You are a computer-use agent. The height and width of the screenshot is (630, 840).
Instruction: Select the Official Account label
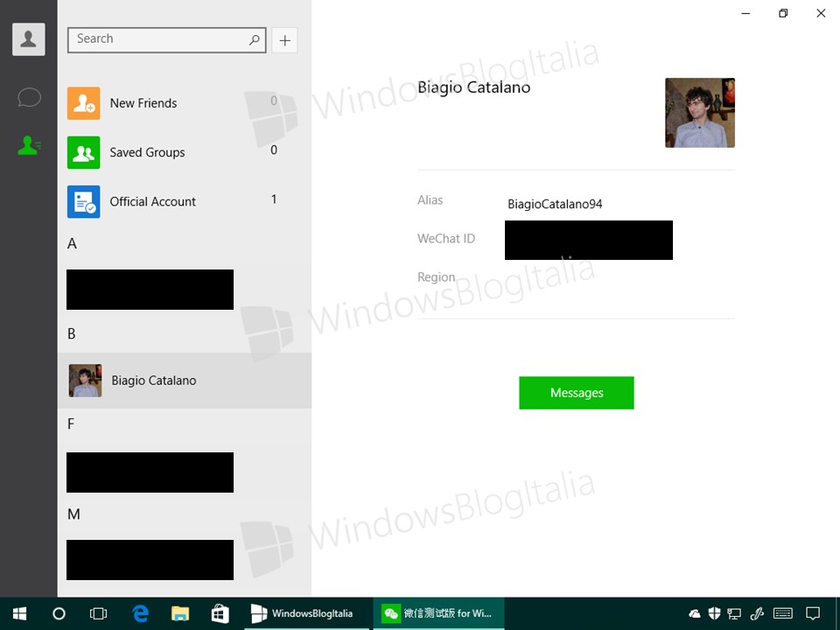pyautogui.click(x=152, y=201)
